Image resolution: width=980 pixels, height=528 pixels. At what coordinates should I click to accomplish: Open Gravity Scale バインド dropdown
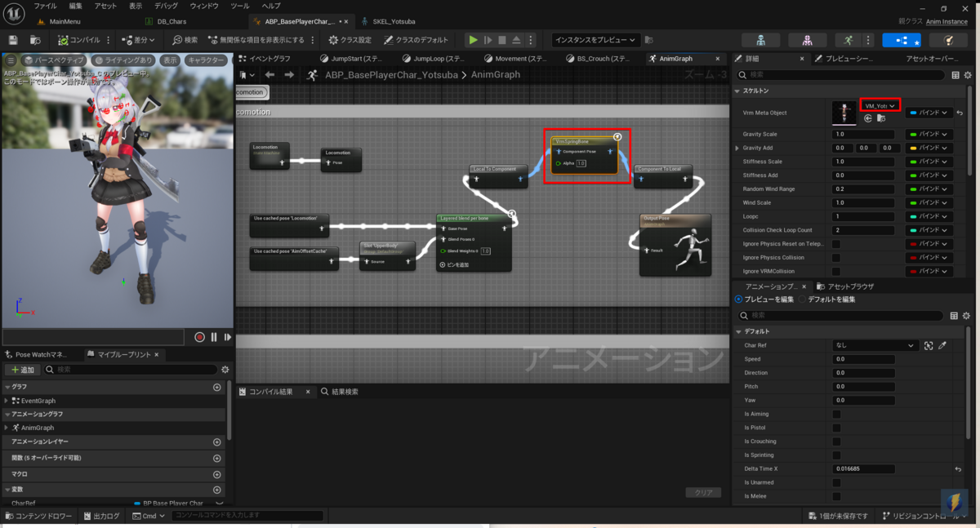pos(929,134)
